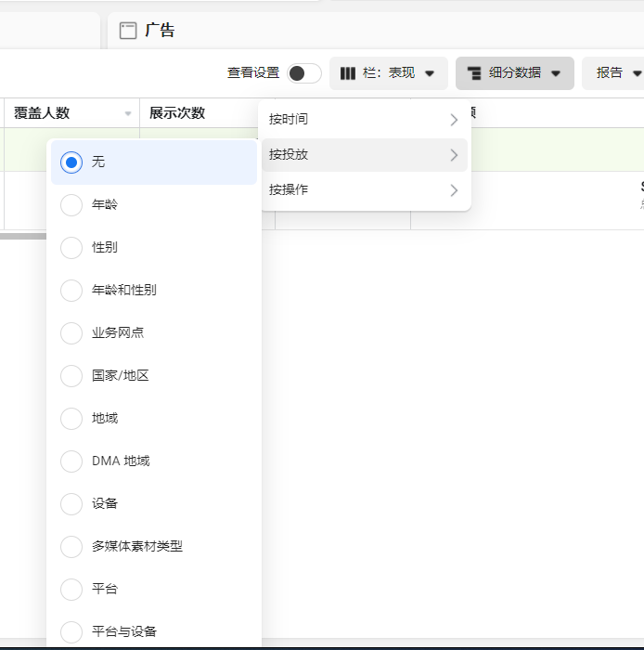Open the 按时间 submenu
The image size is (644, 650).
365,120
